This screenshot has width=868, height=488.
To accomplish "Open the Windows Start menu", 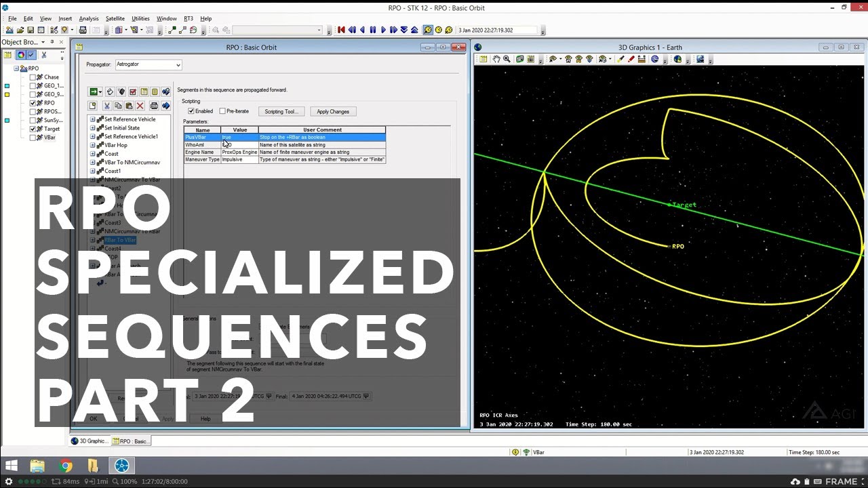I will pos(11,466).
